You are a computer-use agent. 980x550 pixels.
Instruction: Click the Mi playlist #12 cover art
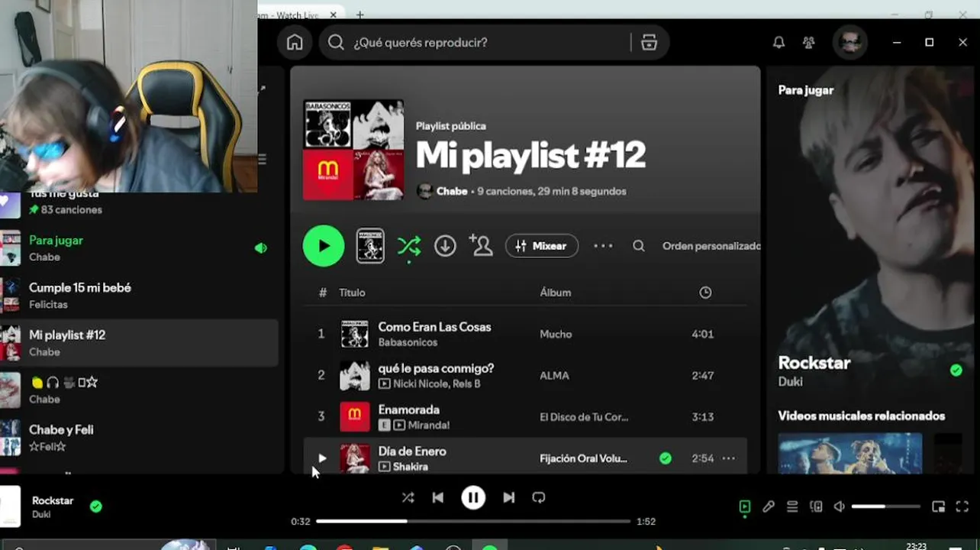tap(353, 150)
